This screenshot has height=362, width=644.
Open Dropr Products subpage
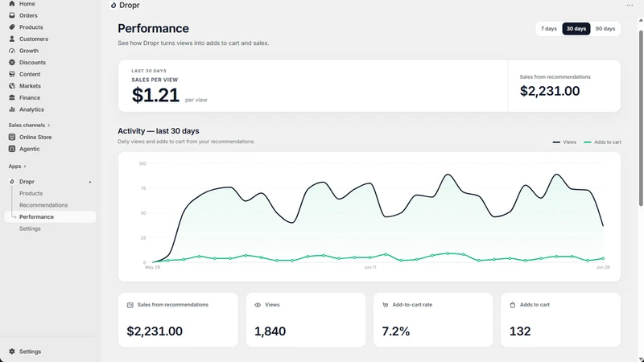[x=31, y=193]
